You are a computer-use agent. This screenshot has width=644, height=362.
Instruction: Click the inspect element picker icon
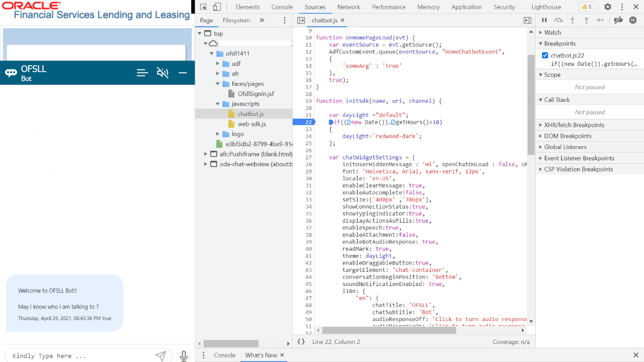[204, 7]
